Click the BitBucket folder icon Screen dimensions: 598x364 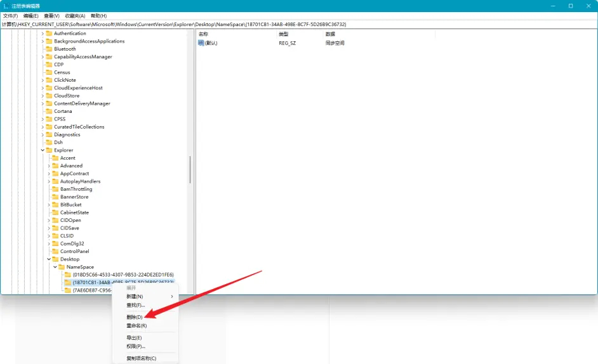pos(55,205)
